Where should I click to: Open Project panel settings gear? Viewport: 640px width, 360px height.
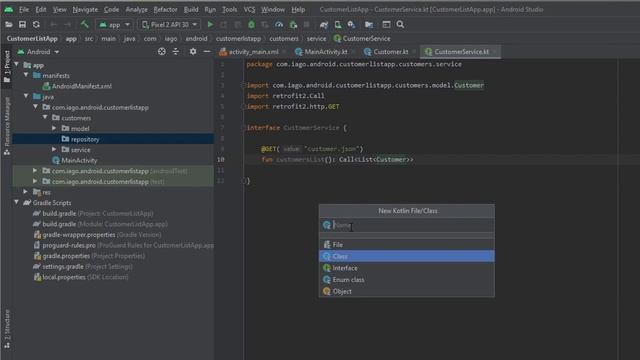193,51
